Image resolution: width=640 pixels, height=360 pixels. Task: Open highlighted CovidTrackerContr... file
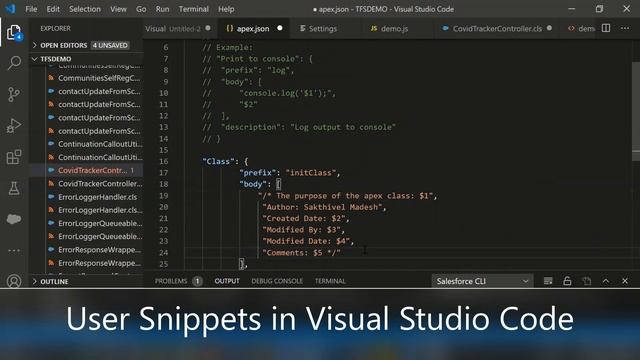point(94,170)
